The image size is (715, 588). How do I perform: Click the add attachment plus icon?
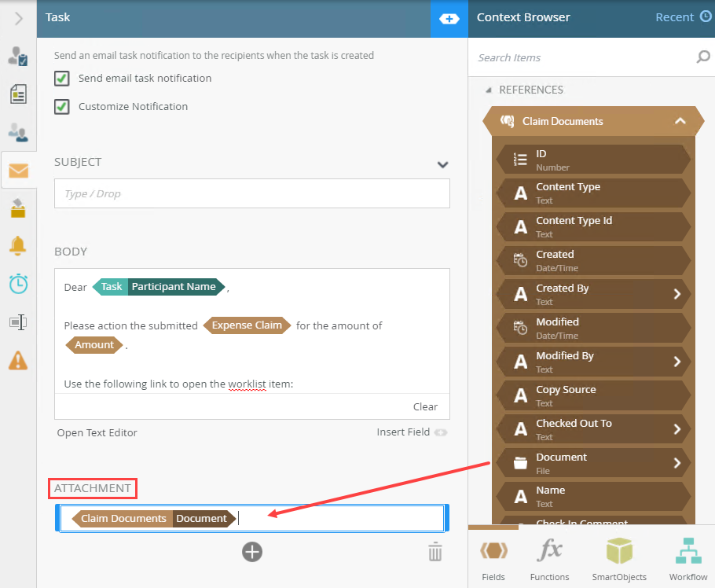(252, 553)
